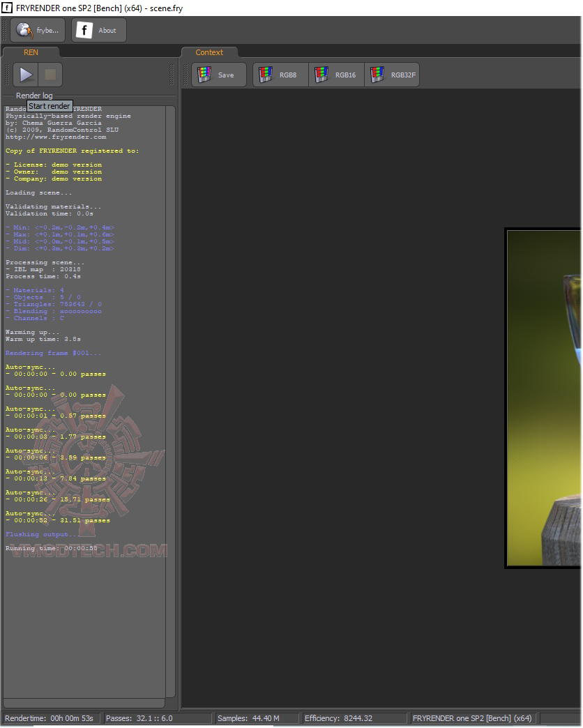583x728 pixels.
Task: Save the rendered image
Action: pos(219,75)
